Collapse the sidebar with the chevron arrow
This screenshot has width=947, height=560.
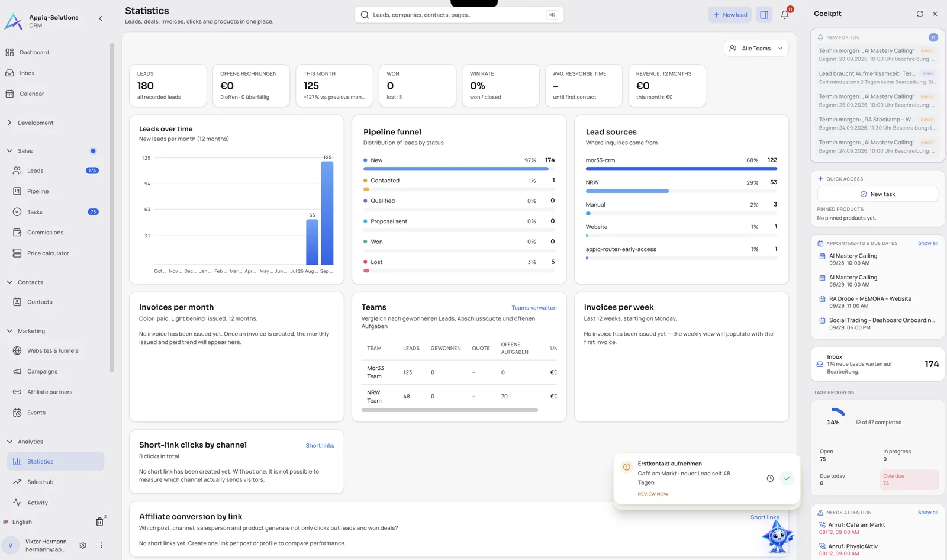pos(101,18)
